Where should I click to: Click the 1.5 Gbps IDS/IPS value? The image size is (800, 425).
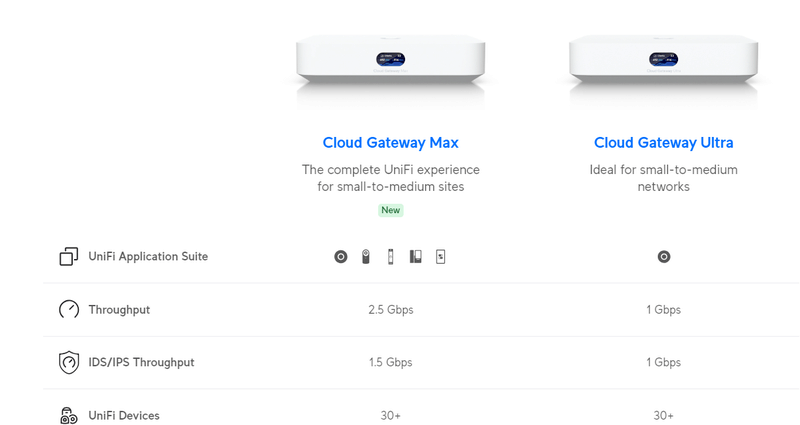tap(391, 362)
